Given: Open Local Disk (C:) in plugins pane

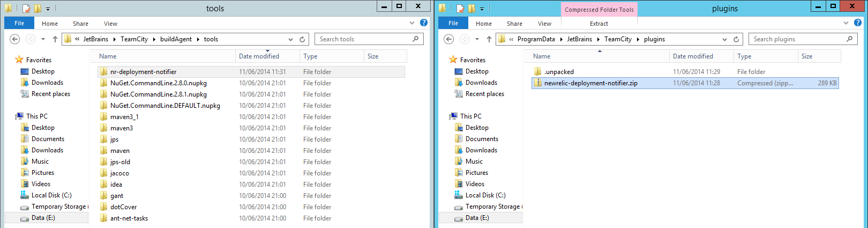Looking at the screenshot, I should (x=485, y=195).
